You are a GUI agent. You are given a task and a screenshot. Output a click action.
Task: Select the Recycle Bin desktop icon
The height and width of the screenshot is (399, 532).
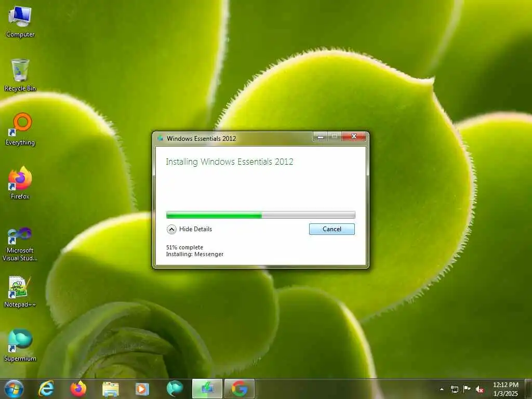20,75
